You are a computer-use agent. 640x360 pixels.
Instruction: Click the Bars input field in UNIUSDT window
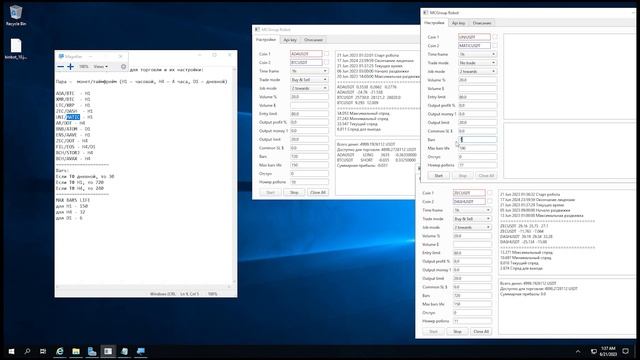click(x=478, y=140)
